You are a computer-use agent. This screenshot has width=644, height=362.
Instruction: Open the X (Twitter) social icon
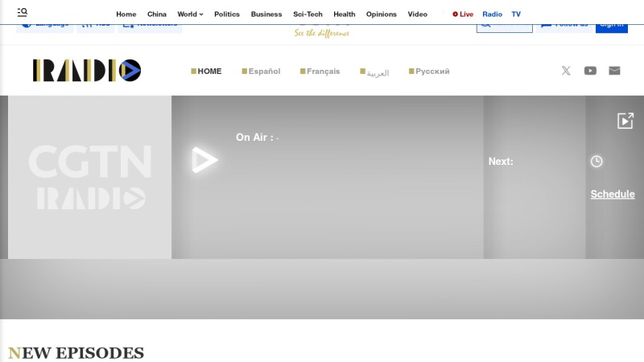(566, 71)
